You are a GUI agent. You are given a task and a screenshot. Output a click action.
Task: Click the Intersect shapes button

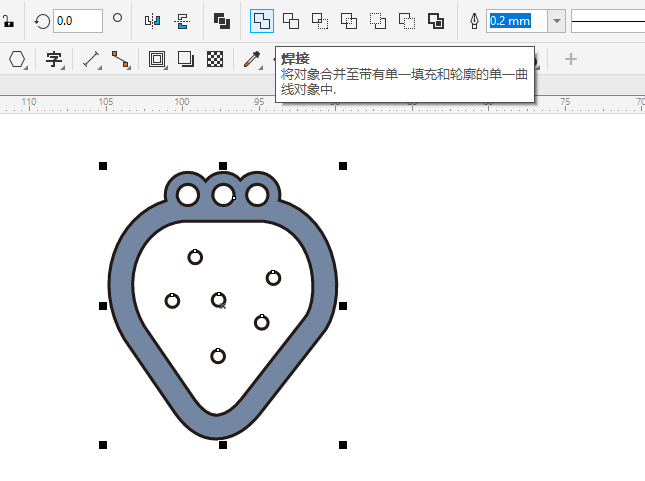coord(320,21)
